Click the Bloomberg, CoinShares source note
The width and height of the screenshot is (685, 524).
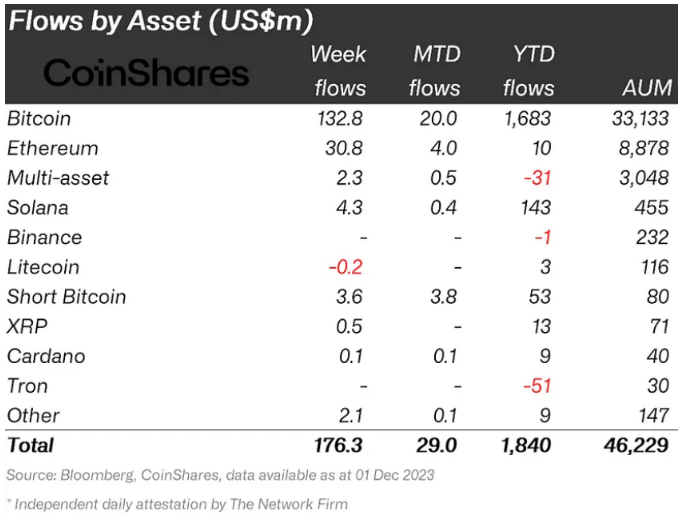pyautogui.click(x=221, y=475)
